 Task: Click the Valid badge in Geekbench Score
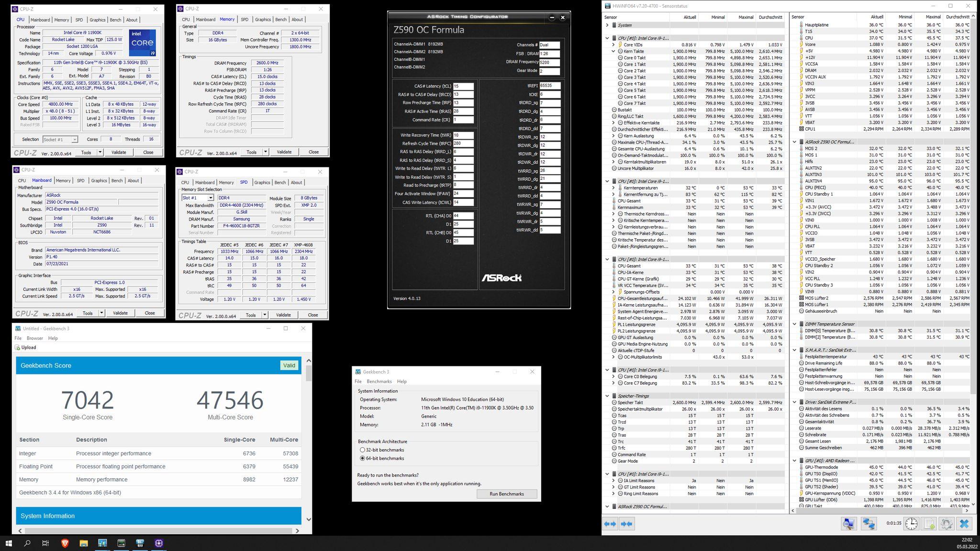pos(289,365)
